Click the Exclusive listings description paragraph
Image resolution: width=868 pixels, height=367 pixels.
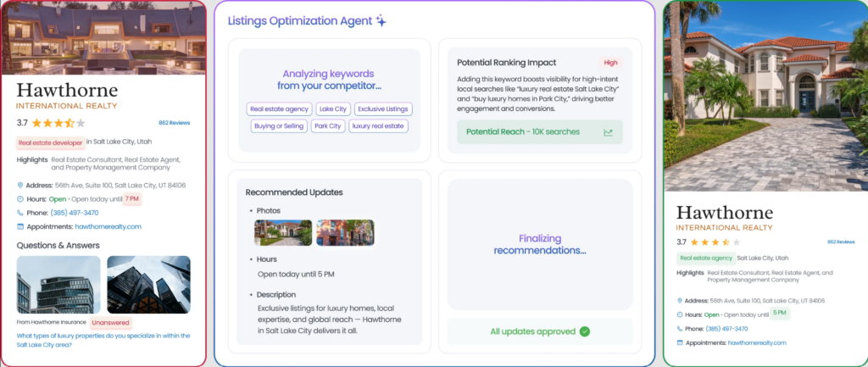point(330,320)
